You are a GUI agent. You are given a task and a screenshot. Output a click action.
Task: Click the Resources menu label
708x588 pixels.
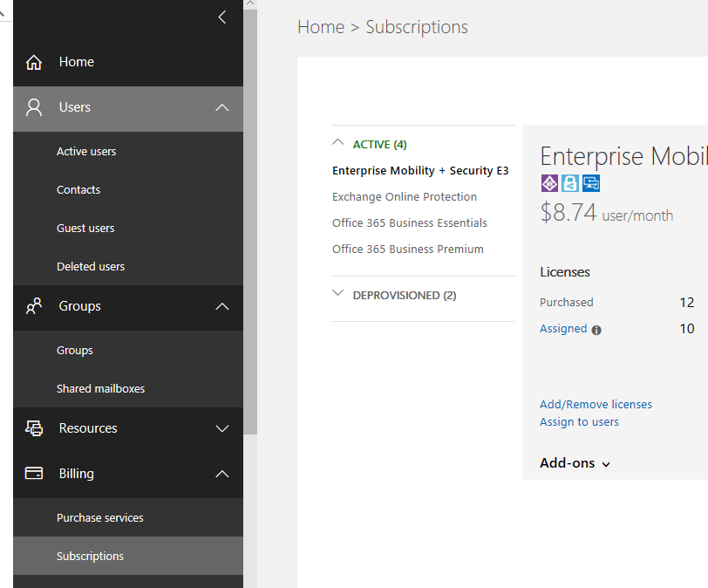(x=88, y=428)
